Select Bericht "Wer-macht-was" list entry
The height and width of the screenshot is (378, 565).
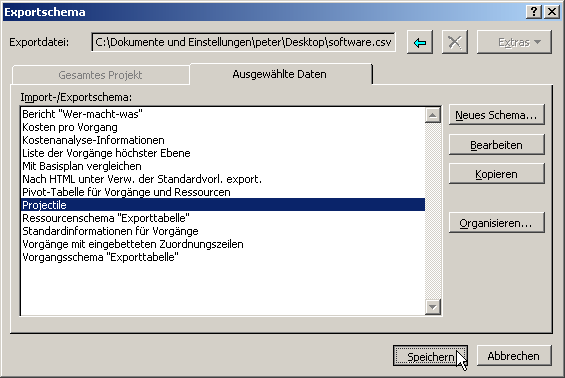click(223, 114)
